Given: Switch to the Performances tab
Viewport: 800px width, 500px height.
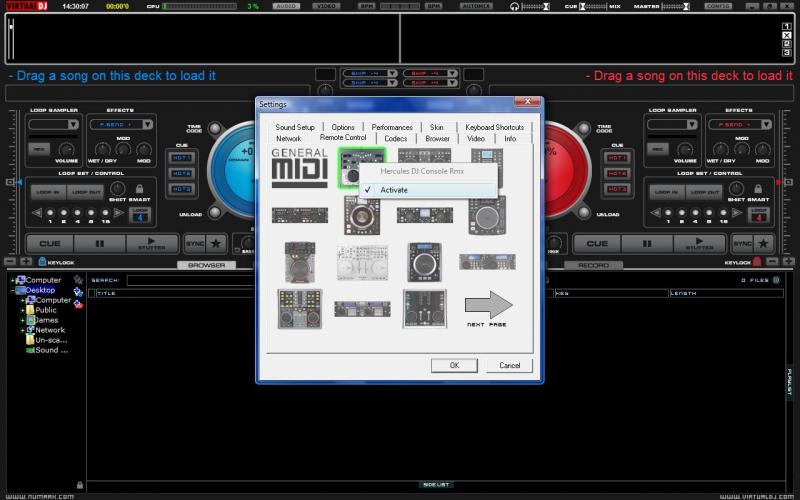Looking at the screenshot, I should tap(392, 127).
